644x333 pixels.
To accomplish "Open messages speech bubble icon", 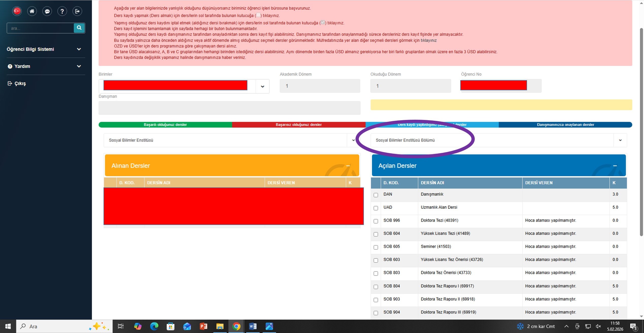I will tap(47, 11).
